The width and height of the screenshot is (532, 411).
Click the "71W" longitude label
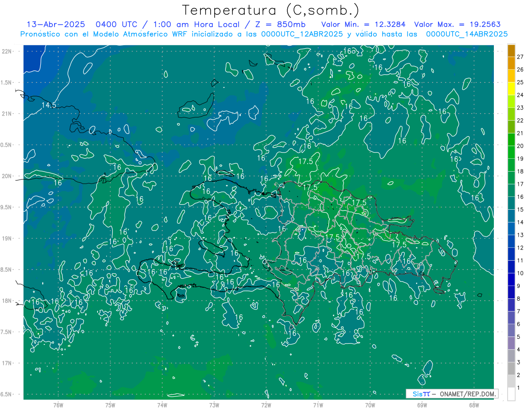click(318, 405)
